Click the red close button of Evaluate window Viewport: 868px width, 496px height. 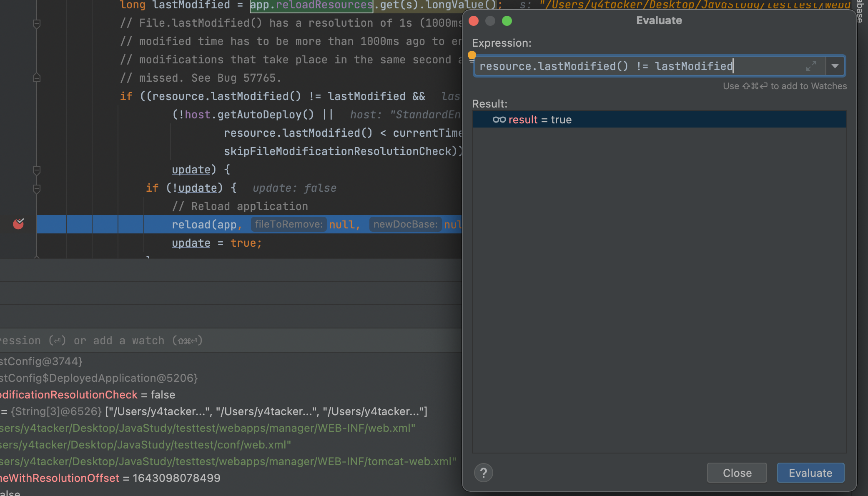tap(474, 21)
